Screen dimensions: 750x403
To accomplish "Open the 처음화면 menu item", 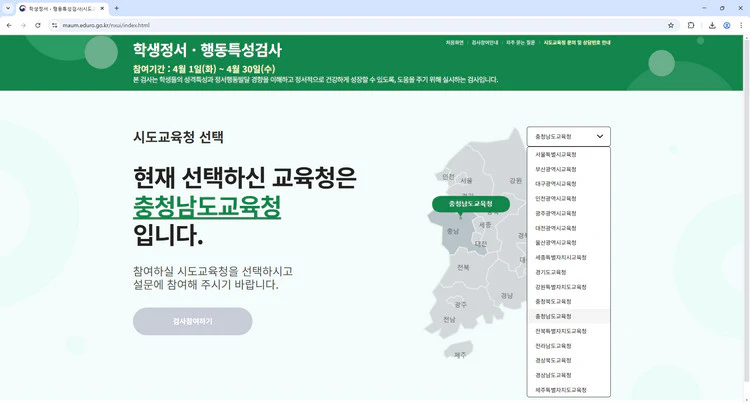I will (x=454, y=43).
